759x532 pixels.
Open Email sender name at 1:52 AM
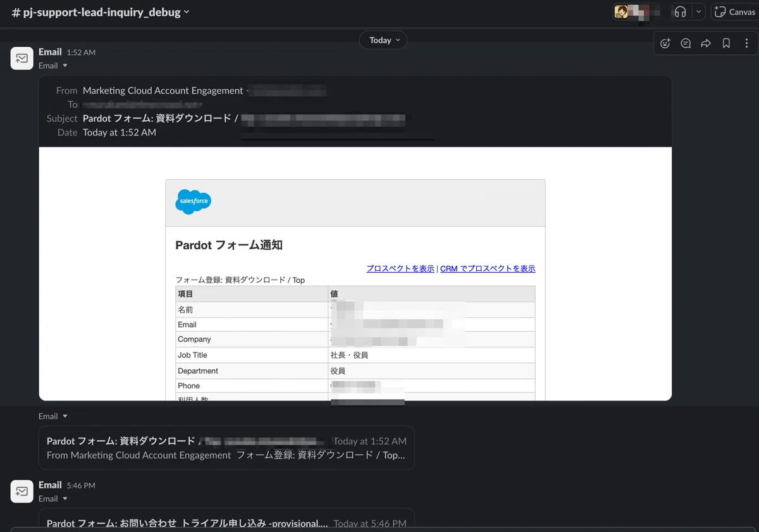(x=50, y=52)
